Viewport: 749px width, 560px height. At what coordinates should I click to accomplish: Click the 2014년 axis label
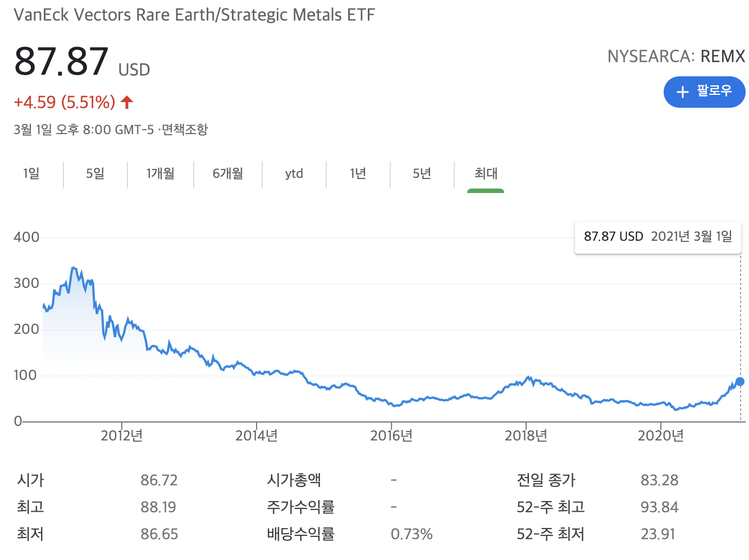click(257, 436)
